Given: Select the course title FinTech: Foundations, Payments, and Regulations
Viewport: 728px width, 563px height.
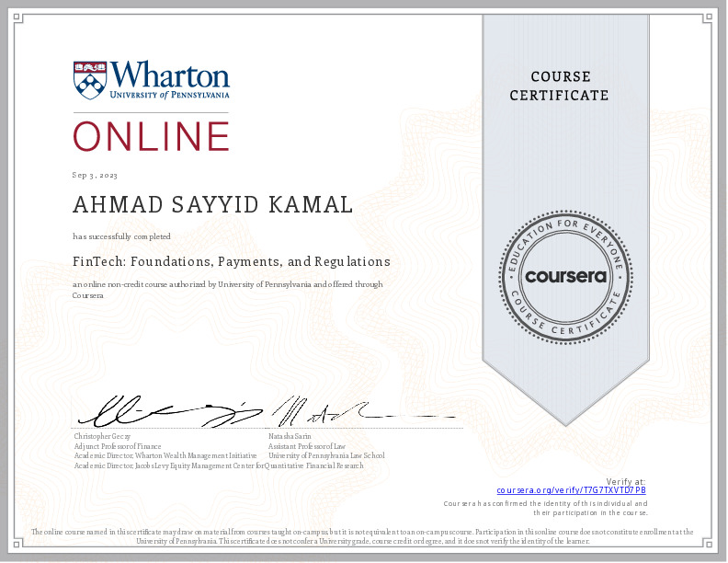Looking at the screenshot, I should tap(232, 262).
